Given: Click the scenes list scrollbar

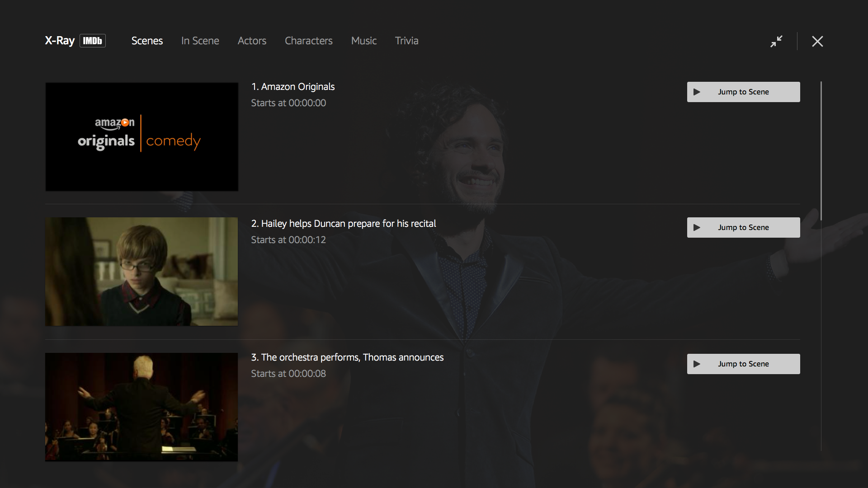Looking at the screenshot, I should (x=821, y=150).
